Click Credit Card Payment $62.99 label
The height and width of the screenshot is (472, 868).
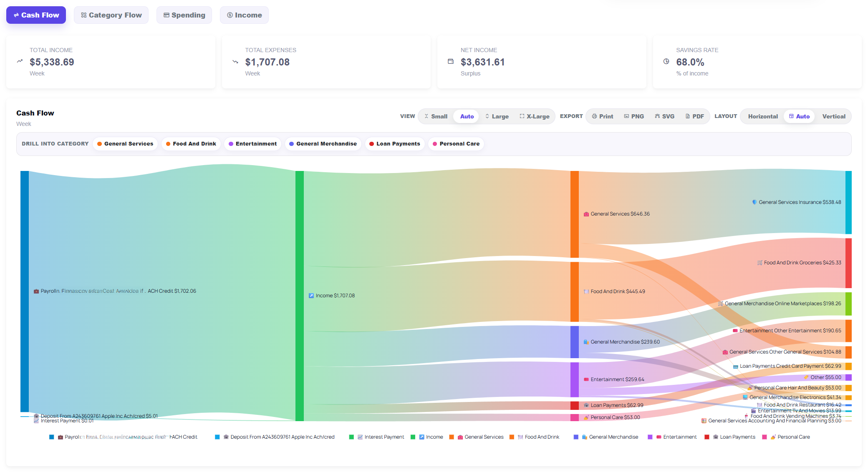(787, 366)
